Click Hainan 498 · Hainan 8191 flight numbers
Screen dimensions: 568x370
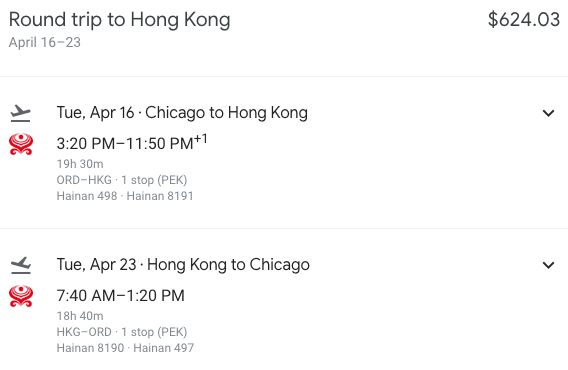(x=125, y=196)
